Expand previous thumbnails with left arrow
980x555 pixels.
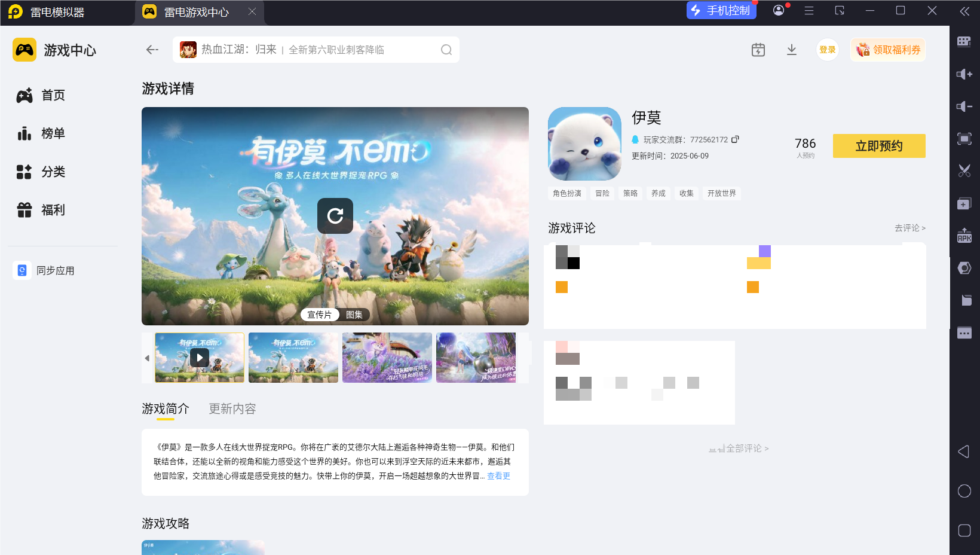147,358
